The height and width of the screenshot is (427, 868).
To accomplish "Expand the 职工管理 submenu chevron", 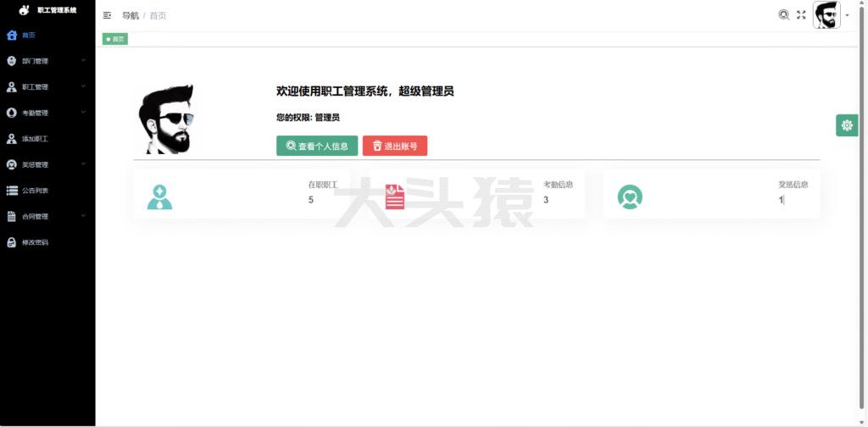I will point(84,86).
